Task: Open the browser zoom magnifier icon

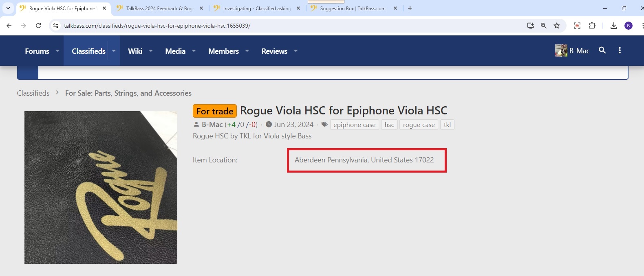Action: click(543, 26)
